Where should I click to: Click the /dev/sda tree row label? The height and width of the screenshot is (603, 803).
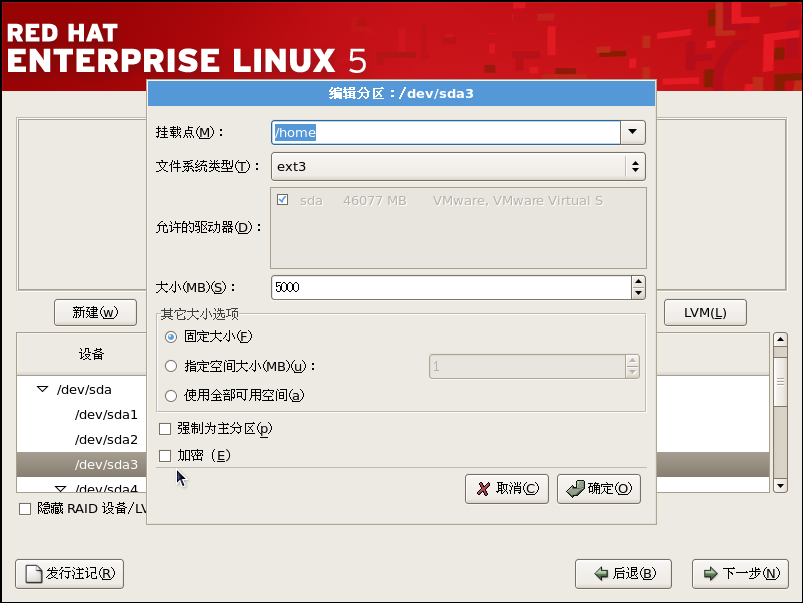(x=84, y=389)
